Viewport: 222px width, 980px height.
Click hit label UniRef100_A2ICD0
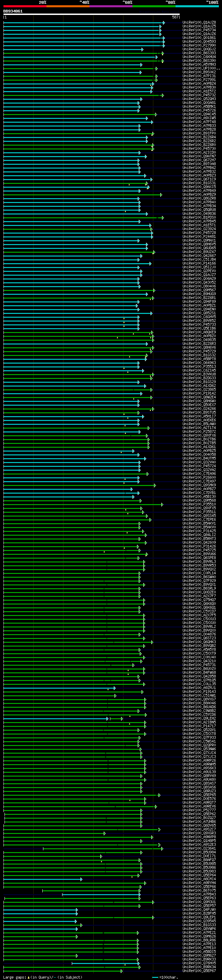[x=199, y=152]
